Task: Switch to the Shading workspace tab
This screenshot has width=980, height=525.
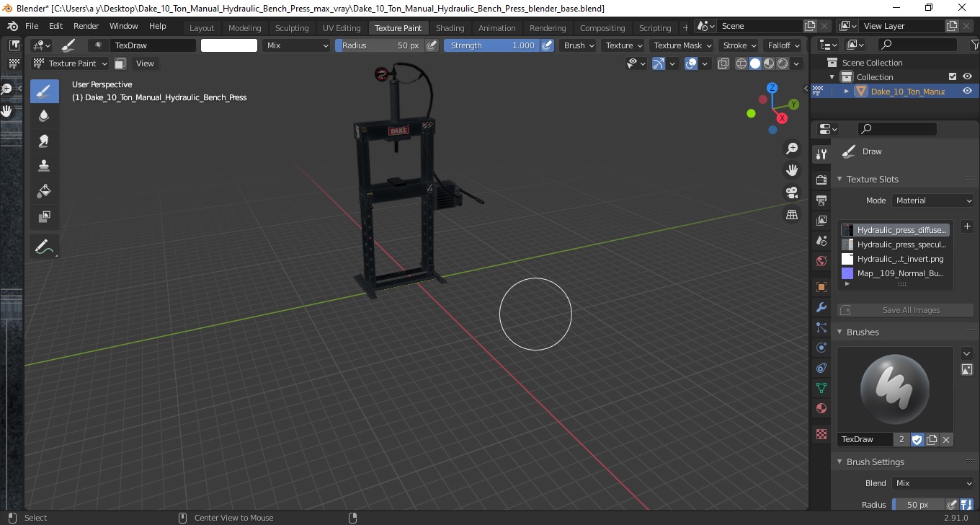Action: (x=450, y=28)
